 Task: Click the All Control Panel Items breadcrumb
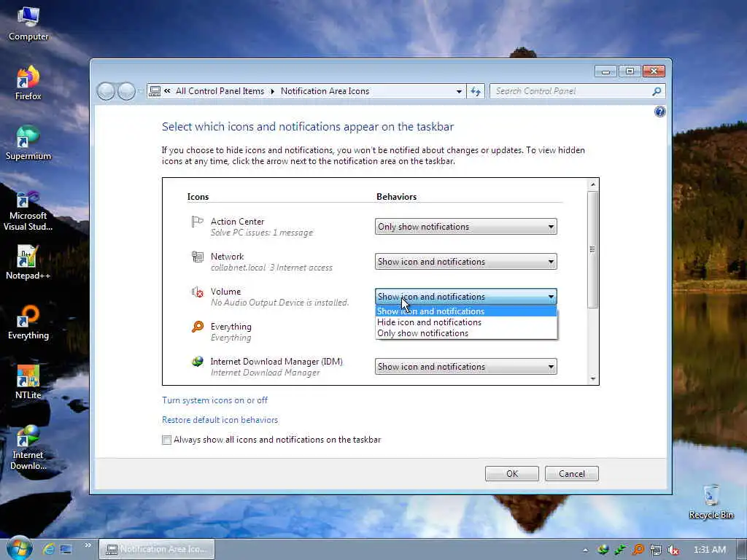[x=220, y=91]
